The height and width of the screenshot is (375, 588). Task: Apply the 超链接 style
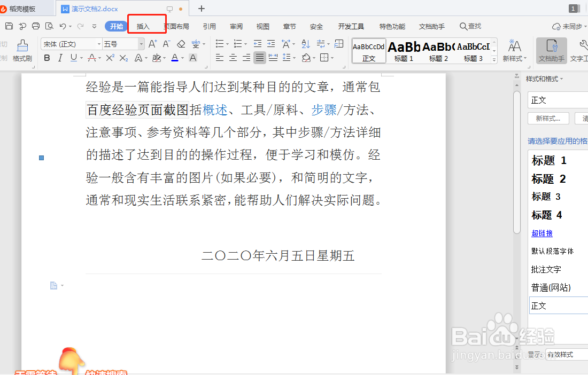541,233
